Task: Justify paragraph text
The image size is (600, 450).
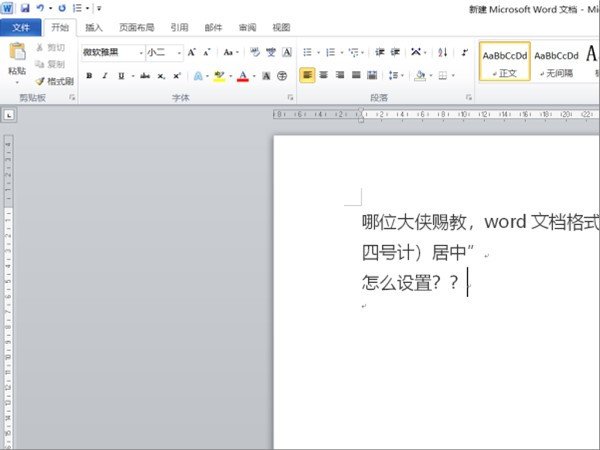Action: pos(356,75)
